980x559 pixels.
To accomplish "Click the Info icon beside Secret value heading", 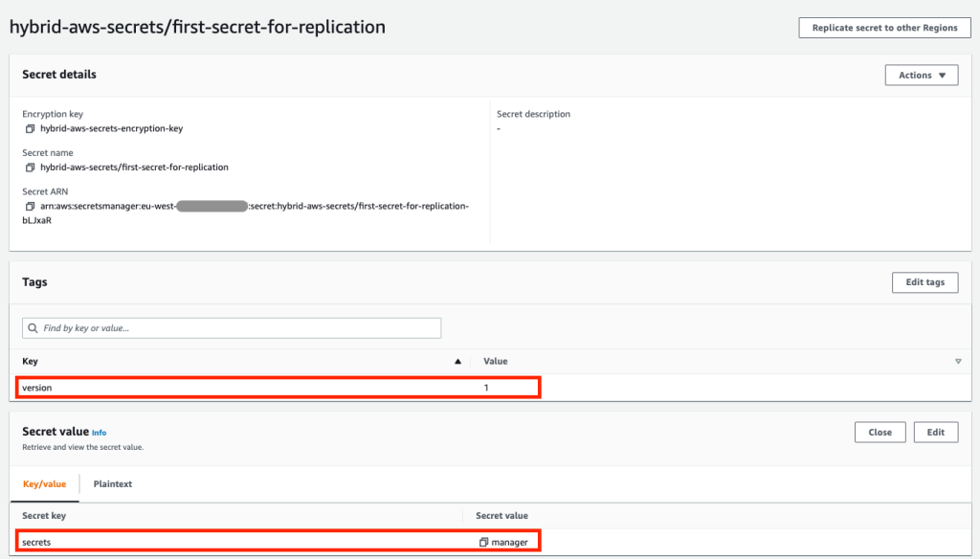I will point(99,432).
